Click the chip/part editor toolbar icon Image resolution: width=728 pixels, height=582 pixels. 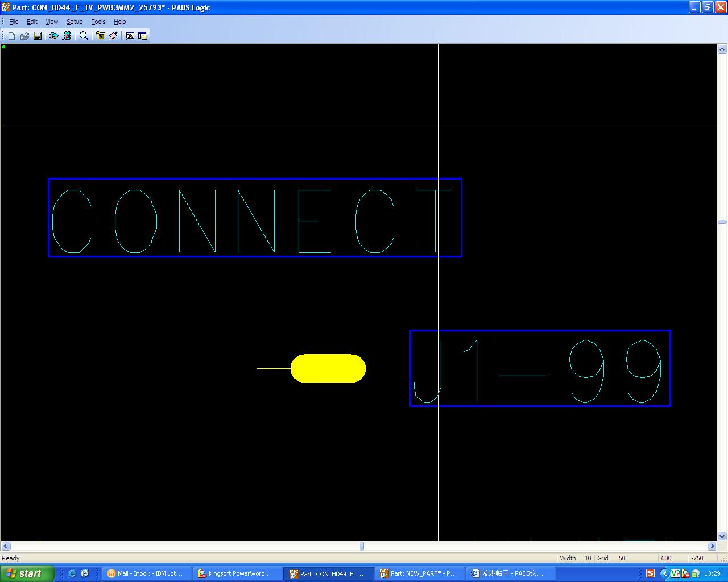[x=67, y=36]
